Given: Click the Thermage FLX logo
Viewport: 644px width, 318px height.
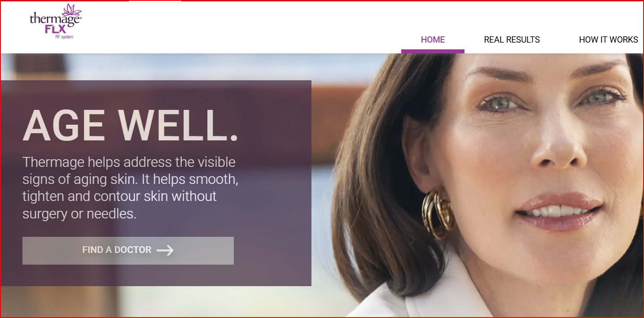Looking at the screenshot, I should (x=56, y=22).
